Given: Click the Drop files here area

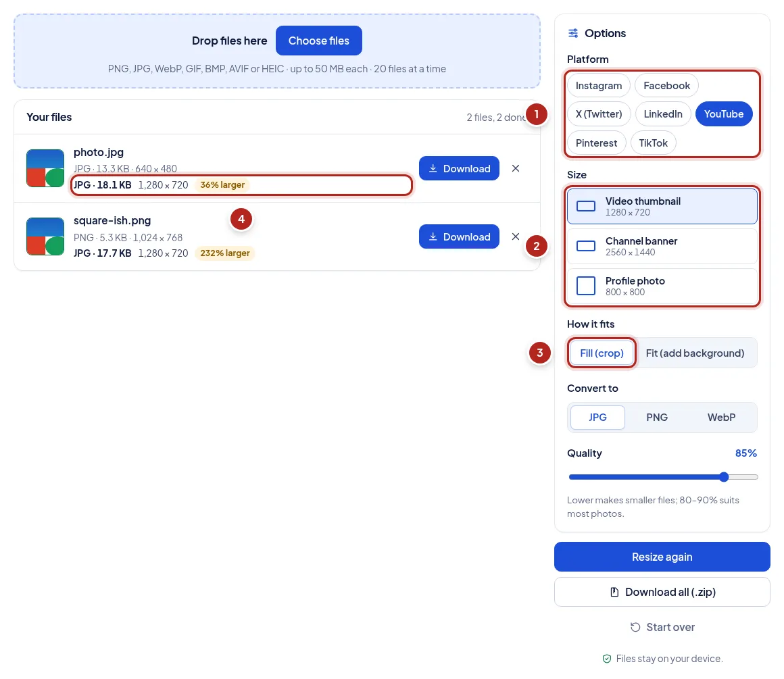Looking at the screenshot, I should point(277,51).
